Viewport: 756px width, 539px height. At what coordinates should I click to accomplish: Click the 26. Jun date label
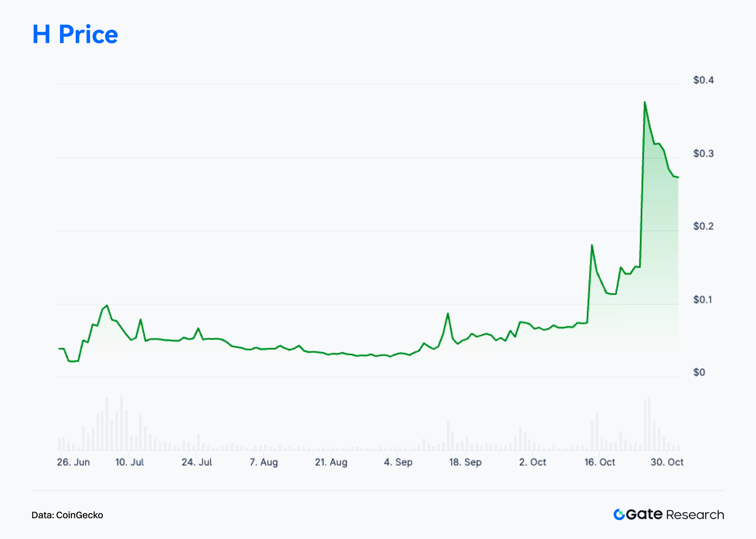click(x=73, y=462)
